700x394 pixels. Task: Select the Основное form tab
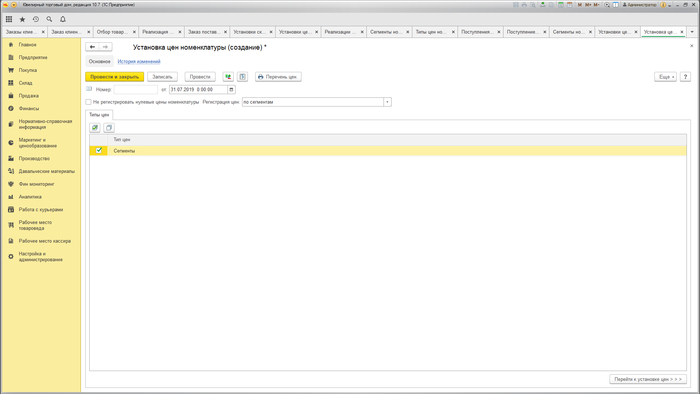click(x=100, y=62)
